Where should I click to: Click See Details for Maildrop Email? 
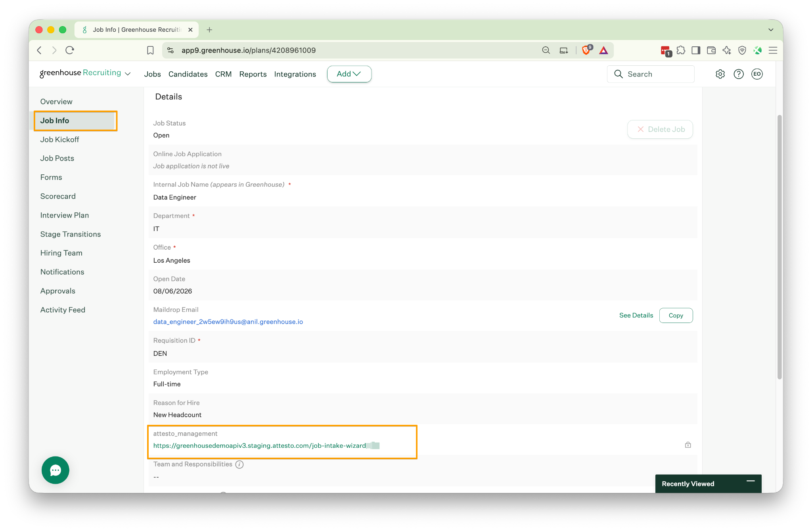(636, 315)
